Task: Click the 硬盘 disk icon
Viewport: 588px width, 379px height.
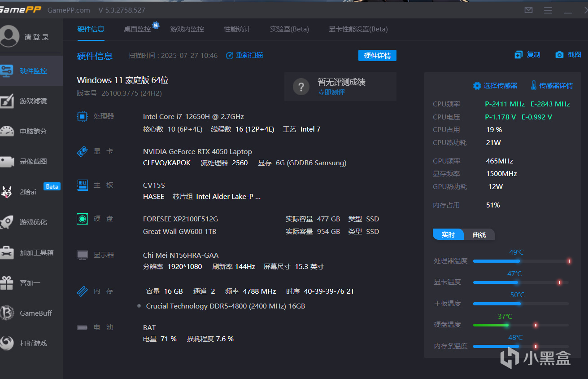Action: click(x=82, y=219)
